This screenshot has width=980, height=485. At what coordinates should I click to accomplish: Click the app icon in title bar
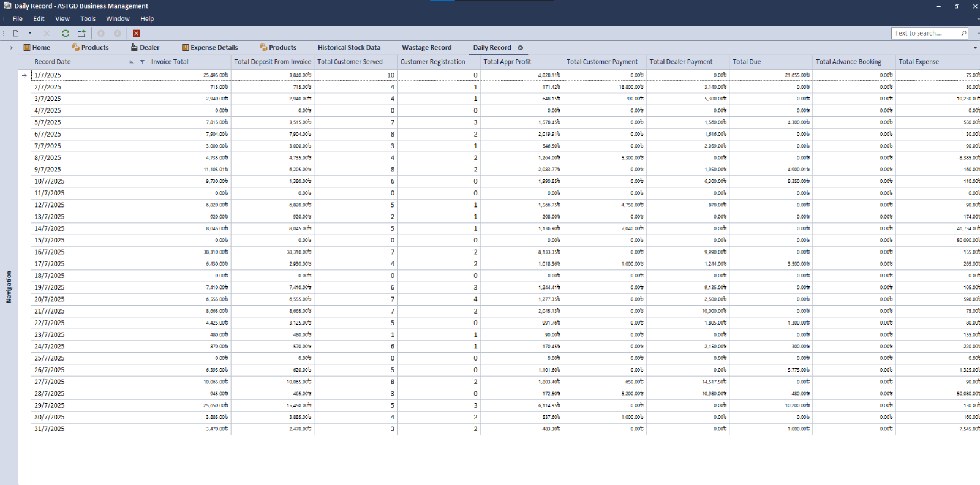(x=7, y=6)
